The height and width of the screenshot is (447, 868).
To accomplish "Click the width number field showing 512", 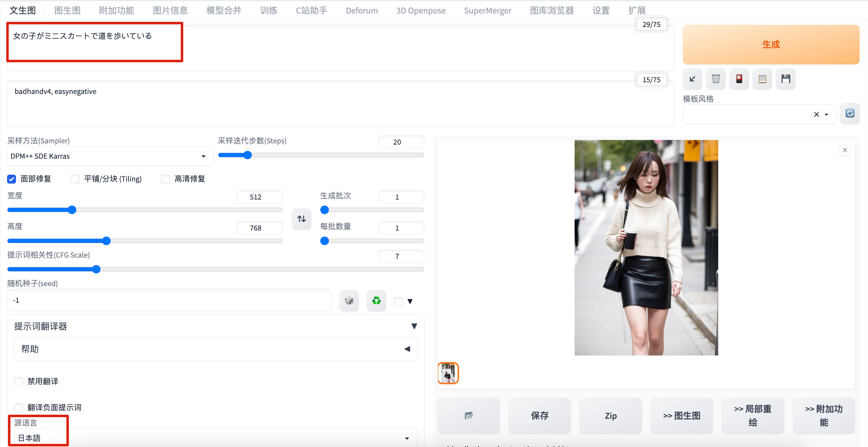I will 259,197.
